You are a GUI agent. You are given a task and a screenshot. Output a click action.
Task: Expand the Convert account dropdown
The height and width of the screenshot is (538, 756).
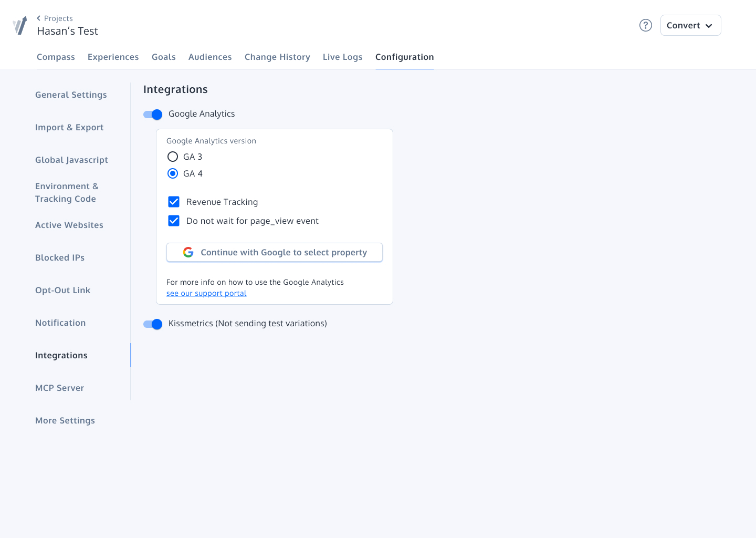[690, 25]
